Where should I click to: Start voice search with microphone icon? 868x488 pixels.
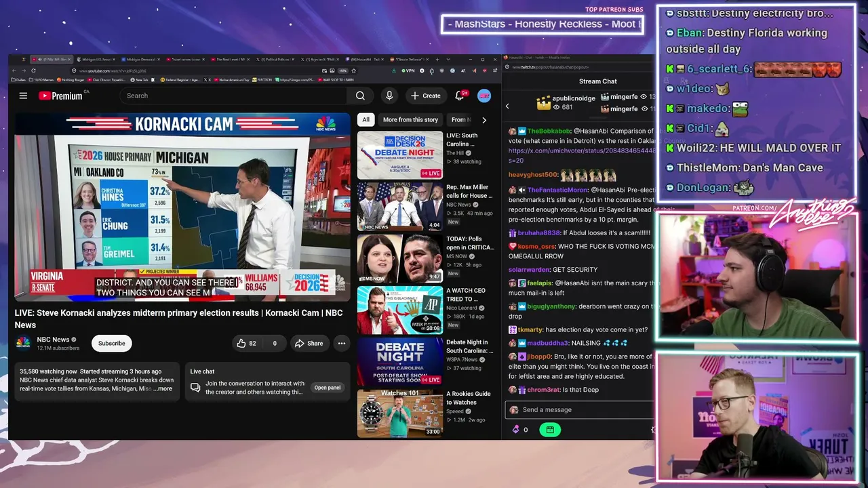pyautogui.click(x=389, y=96)
